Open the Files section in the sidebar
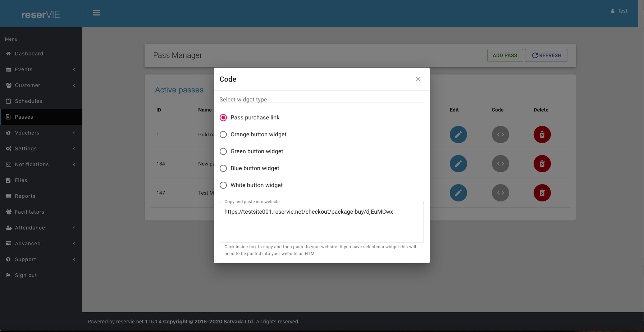Viewport: 644px width, 332px height. click(x=21, y=180)
